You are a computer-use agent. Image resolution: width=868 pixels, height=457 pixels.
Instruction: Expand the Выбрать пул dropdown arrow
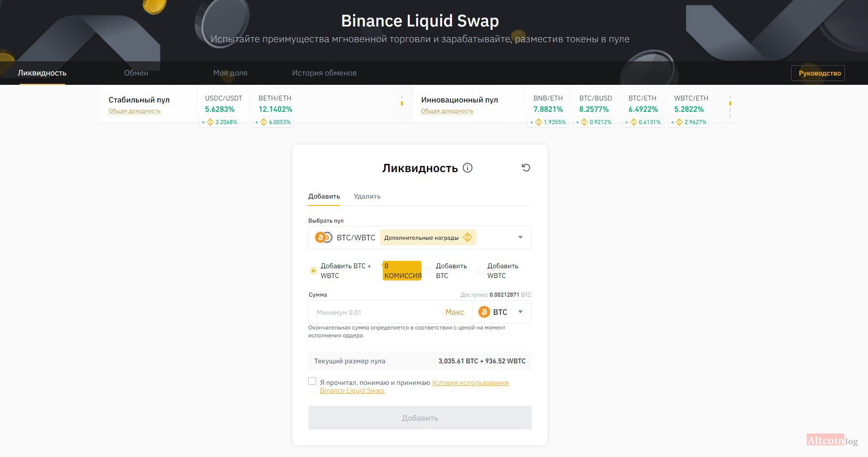point(521,238)
